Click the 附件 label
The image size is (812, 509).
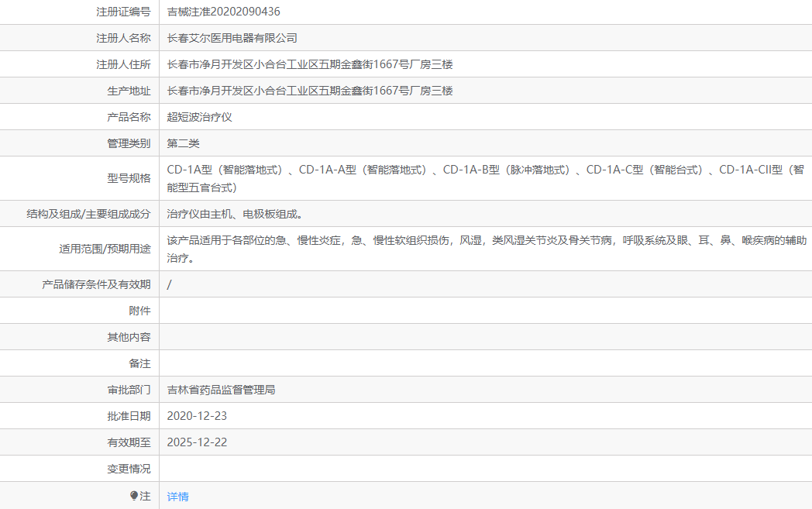(139, 311)
